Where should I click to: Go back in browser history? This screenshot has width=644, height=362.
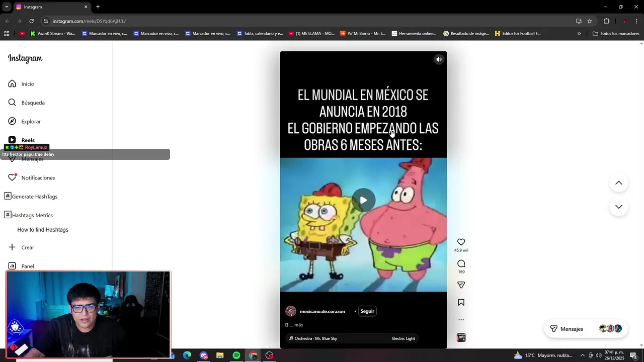point(7,21)
